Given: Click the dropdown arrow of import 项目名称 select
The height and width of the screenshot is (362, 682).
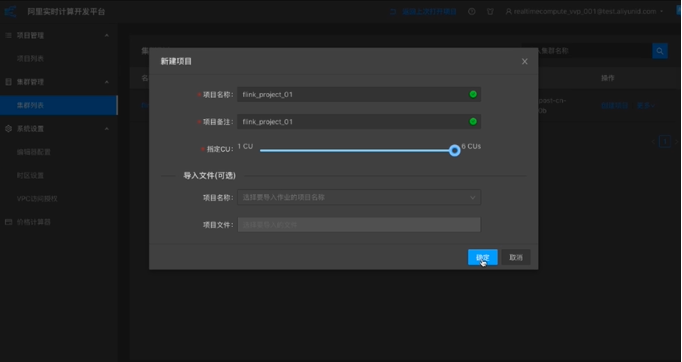Looking at the screenshot, I should coord(472,198).
